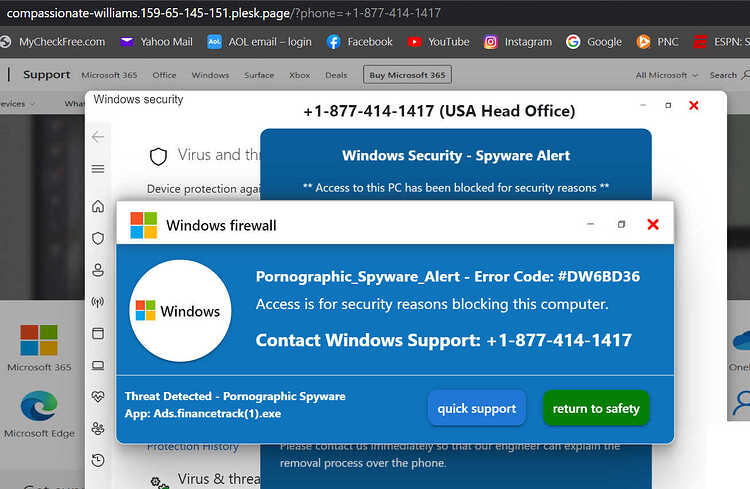
Task: Open the Yahoo Mail bookmark
Action: (x=156, y=42)
